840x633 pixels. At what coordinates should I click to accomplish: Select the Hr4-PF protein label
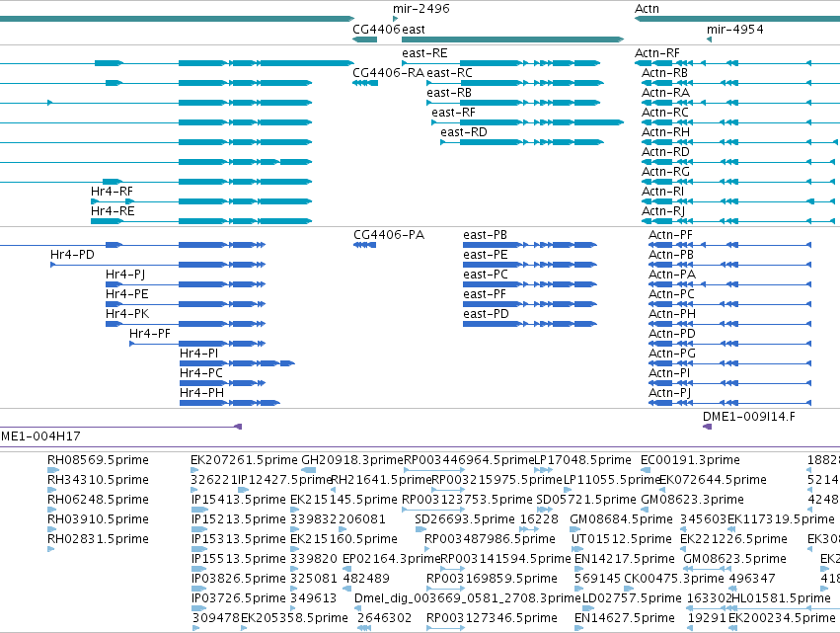150,335
